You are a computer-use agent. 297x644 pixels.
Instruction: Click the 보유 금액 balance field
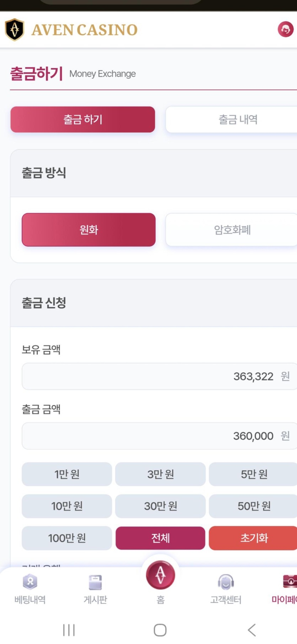tap(159, 376)
